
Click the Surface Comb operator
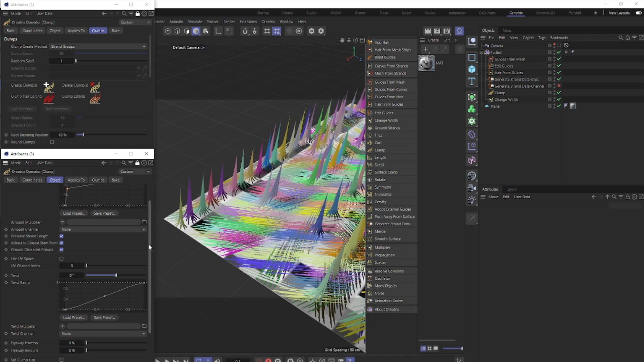tap(386, 172)
